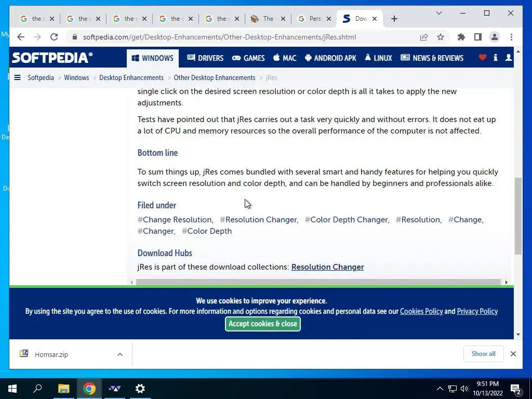Open the Resolution Changer download hub link
Screen dimensions: 532x399
coord(328,267)
